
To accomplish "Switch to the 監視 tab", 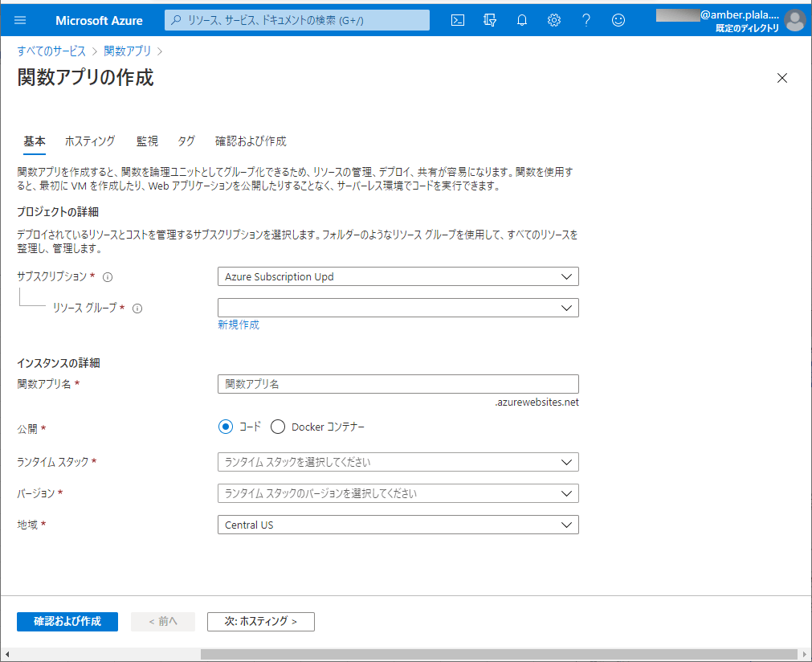I will (147, 141).
